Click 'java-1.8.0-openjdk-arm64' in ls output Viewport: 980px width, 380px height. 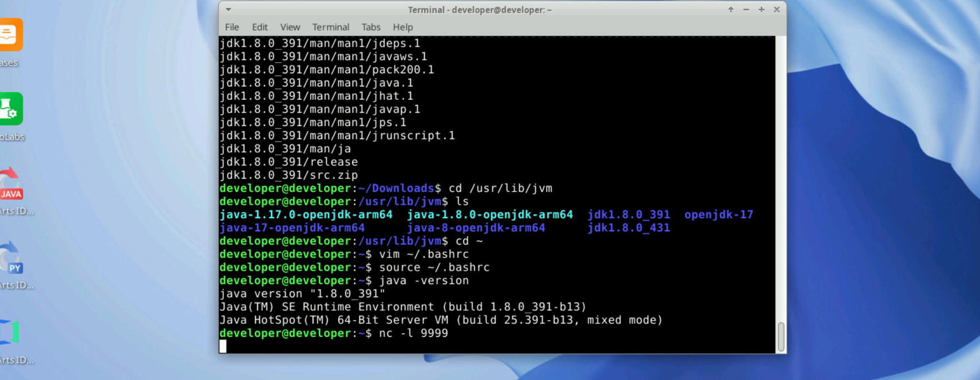[490, 215]
